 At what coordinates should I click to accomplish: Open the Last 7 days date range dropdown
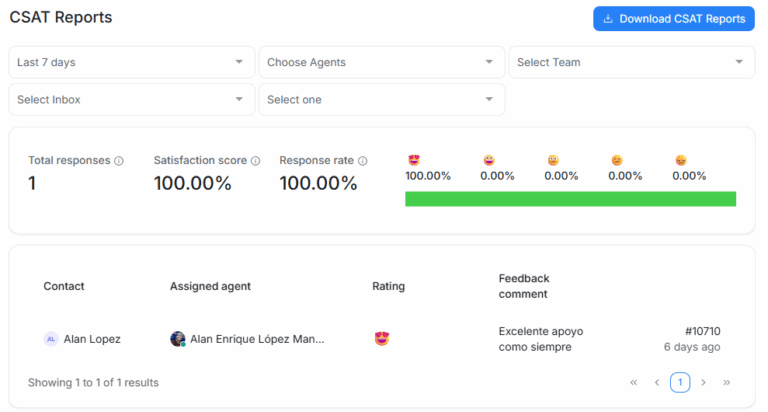pos(131,62)
